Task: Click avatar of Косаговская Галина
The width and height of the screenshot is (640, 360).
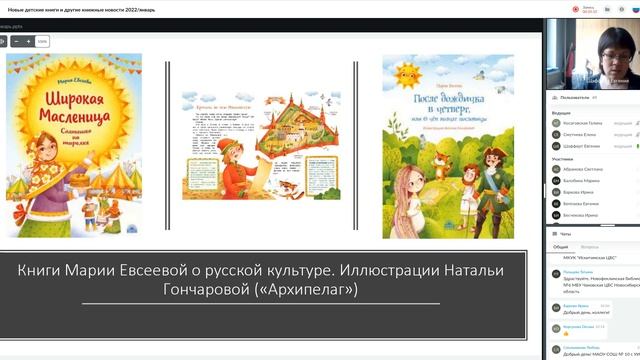Action: click(556, 123)
